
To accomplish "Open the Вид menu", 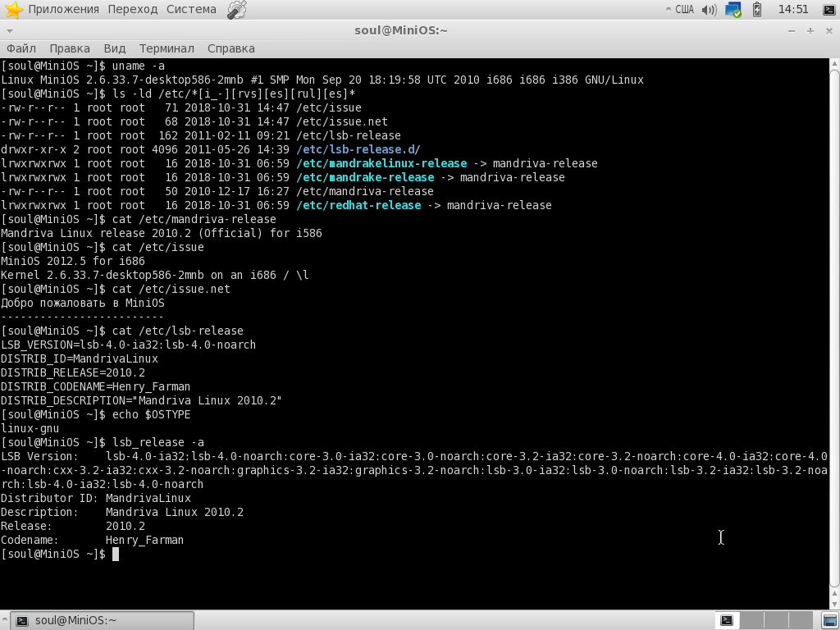I will click(115, 48).
